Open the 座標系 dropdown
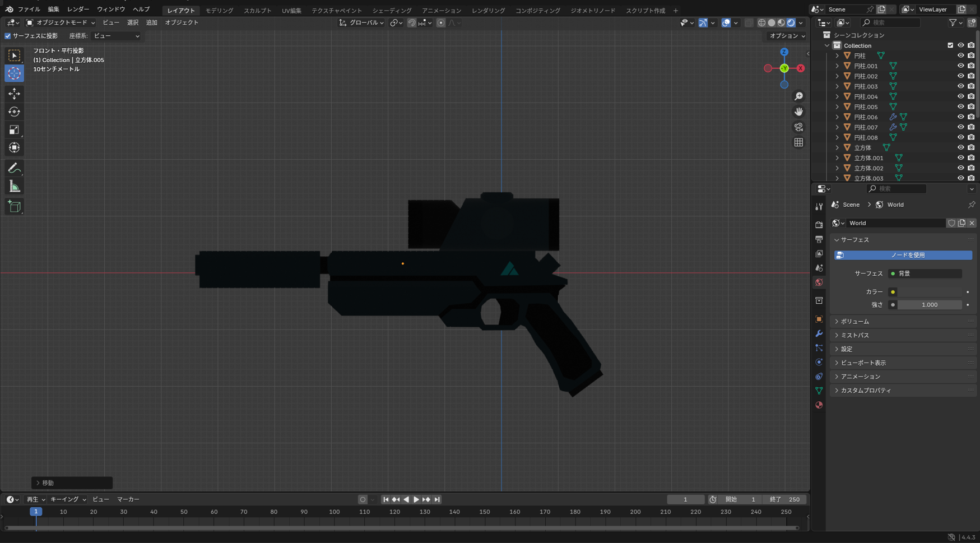This screenshot has width=980, height=543. [116, 36]
